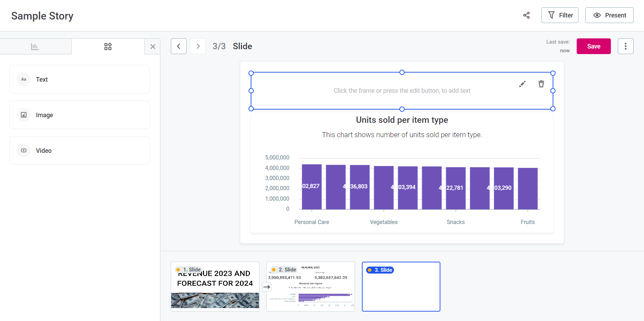644x321 pixels.
Task: Click the orange status dot on slide 2
Action: click(274, 269)
